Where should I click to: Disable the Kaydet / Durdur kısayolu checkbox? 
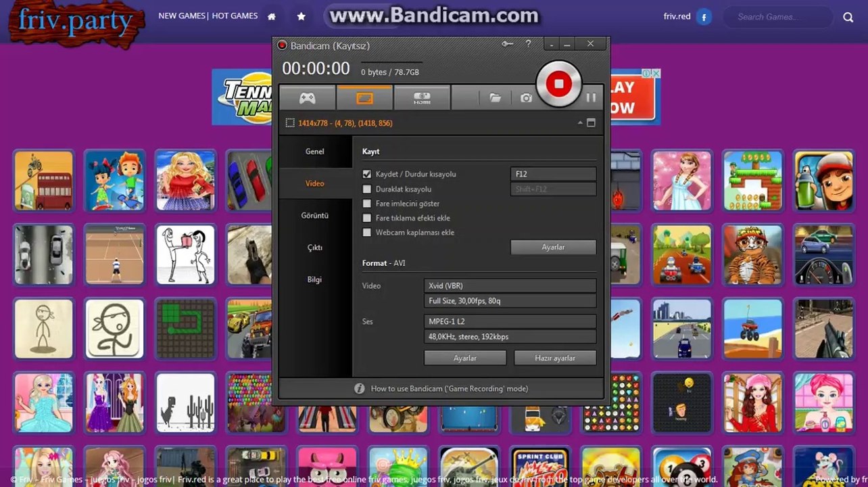367,175
